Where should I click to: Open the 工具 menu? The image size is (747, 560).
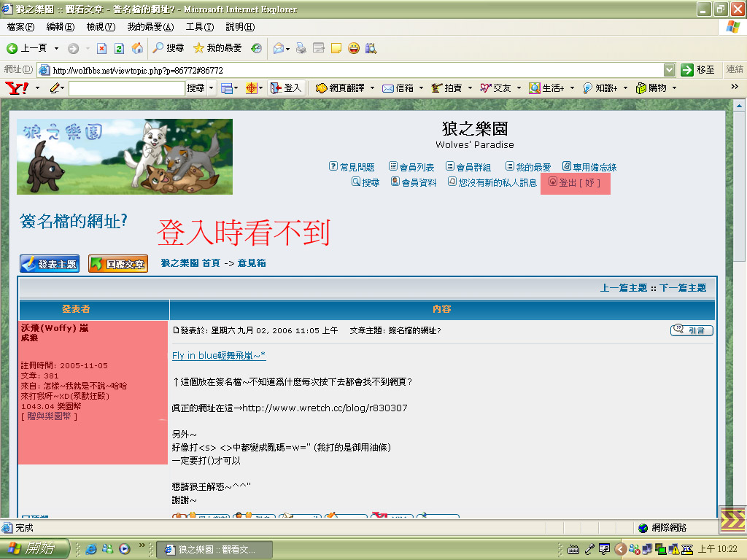(x=199, y=27)
